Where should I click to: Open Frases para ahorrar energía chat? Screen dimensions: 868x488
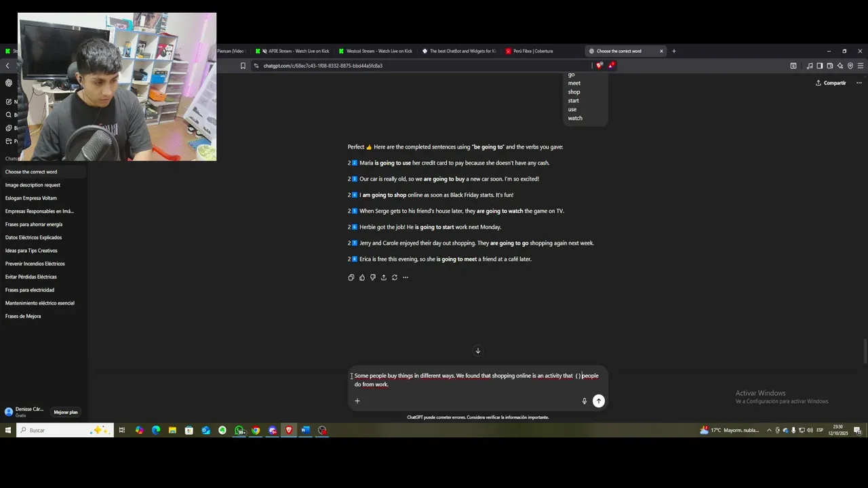[43, 224]
